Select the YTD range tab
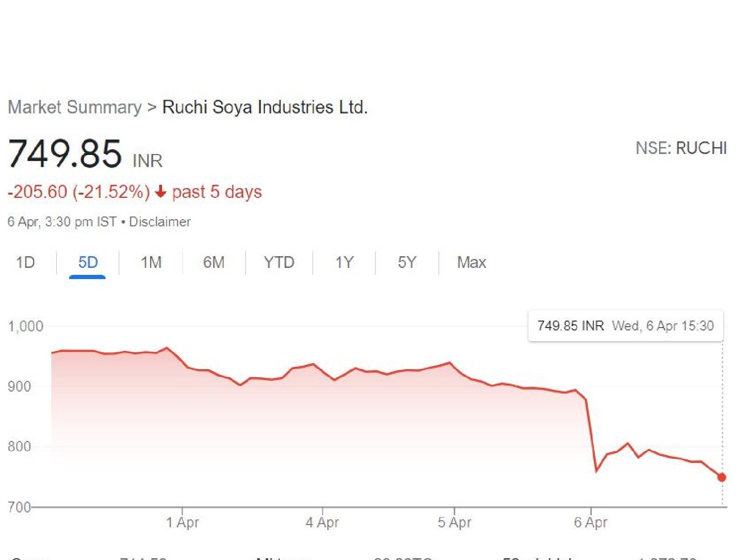 click(x=279, y=263)
